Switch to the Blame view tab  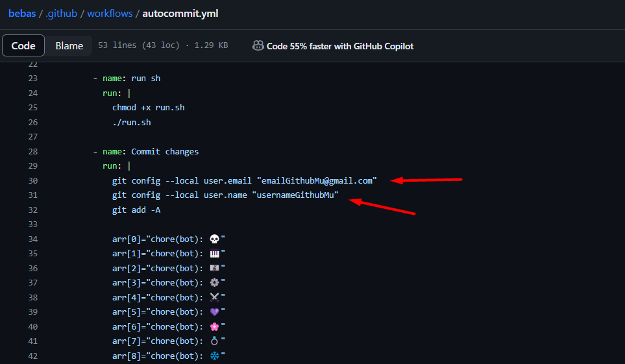pyautogui.click(x=69, y=46)
